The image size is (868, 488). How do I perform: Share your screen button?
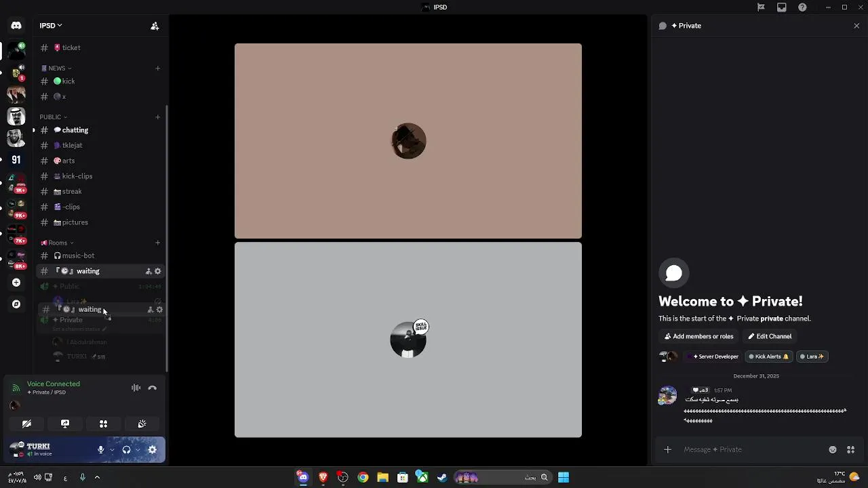[65, 424]
